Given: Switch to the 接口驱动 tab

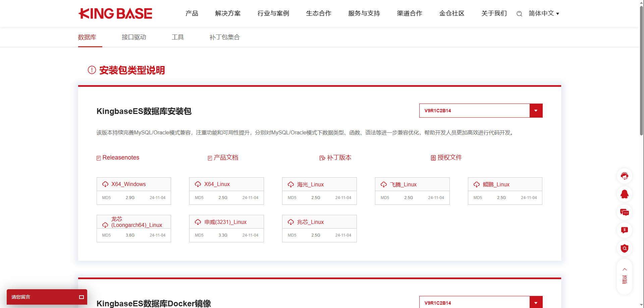Looking at the screenshot, I should 134,37.
